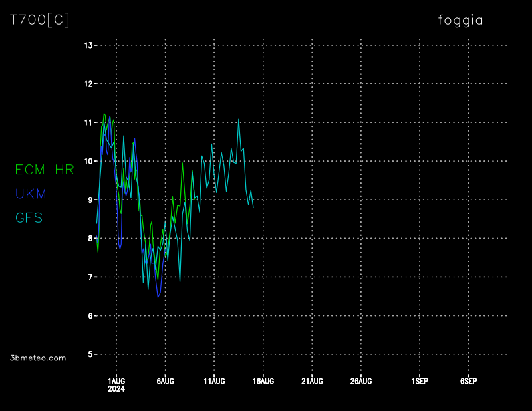The image size is (532, 411).
Task: Select the foggia location label
Action: (460, 20)
